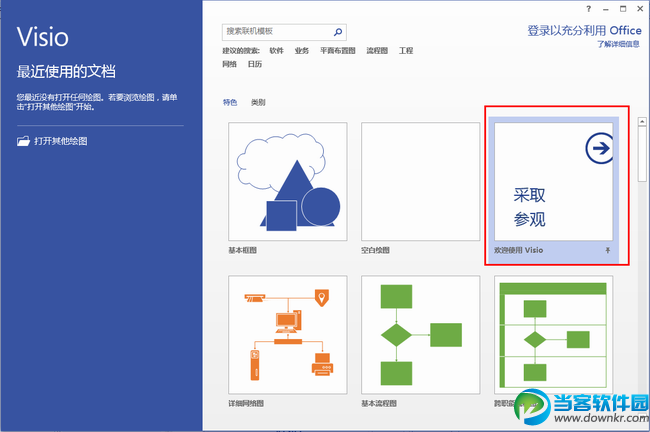Focus the 搜索联机模板 search box
Image resolution: width=650 pixels, height=432 pixels.
(284, 32)
